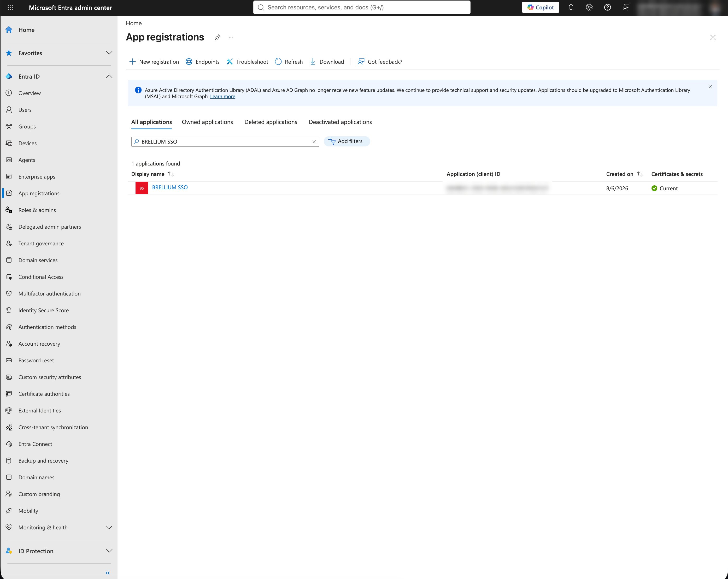Viewport: 728px width, 579px height.
Task: Switch to Deactivated applications tab
Action: (340, 122)
